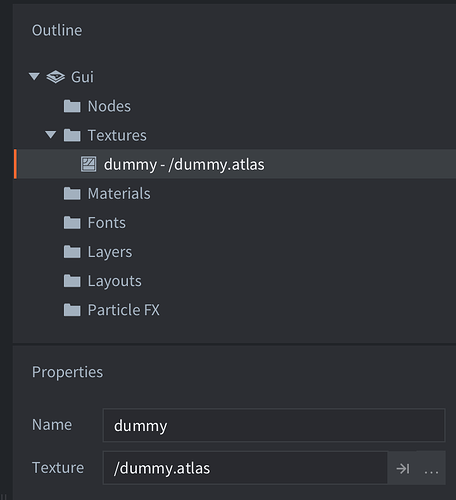Click the Properties panel header
The image size is (456, 500).
(x=67, y=372)
